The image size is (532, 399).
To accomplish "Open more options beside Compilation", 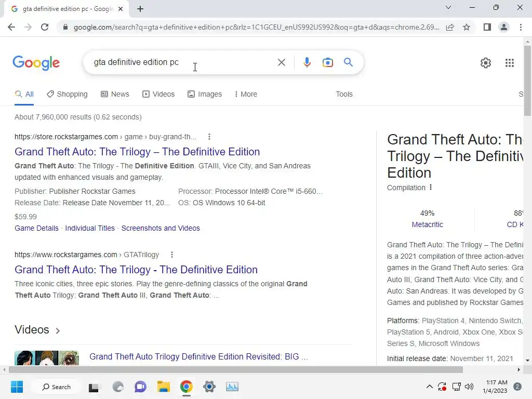I will pos(431,187).
